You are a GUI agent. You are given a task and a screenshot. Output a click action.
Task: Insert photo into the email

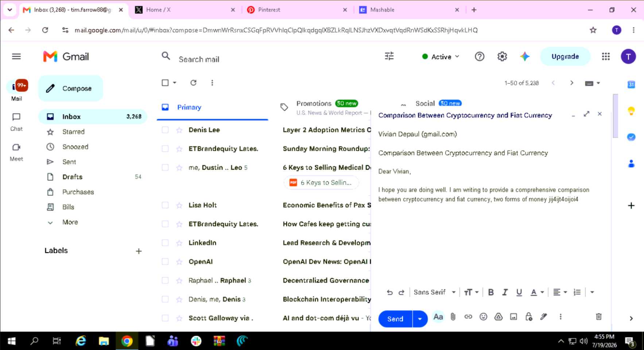pos(513,317)
